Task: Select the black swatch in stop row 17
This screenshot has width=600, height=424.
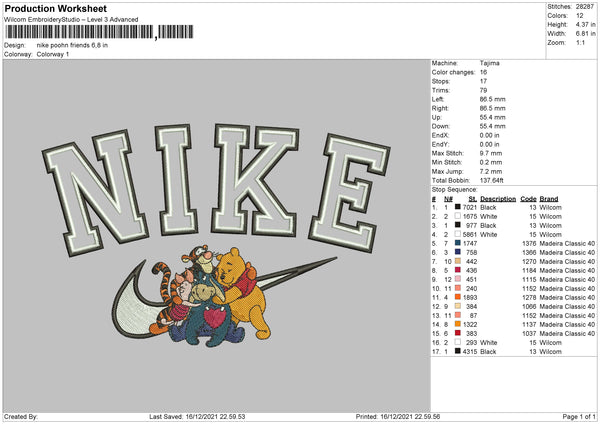Action: point(458,351)
